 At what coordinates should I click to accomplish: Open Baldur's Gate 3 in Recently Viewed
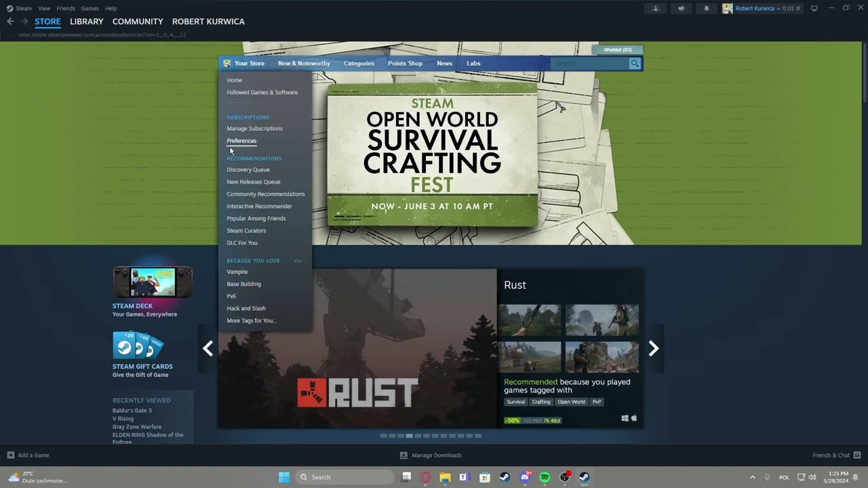click(x=132, y=411)
